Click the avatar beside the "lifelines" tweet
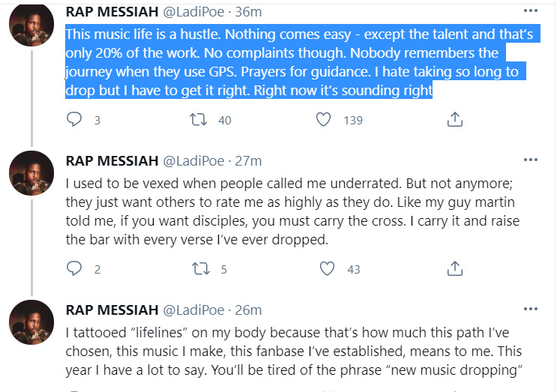Screen dimensions: 557x392 [x=31, y=323]
